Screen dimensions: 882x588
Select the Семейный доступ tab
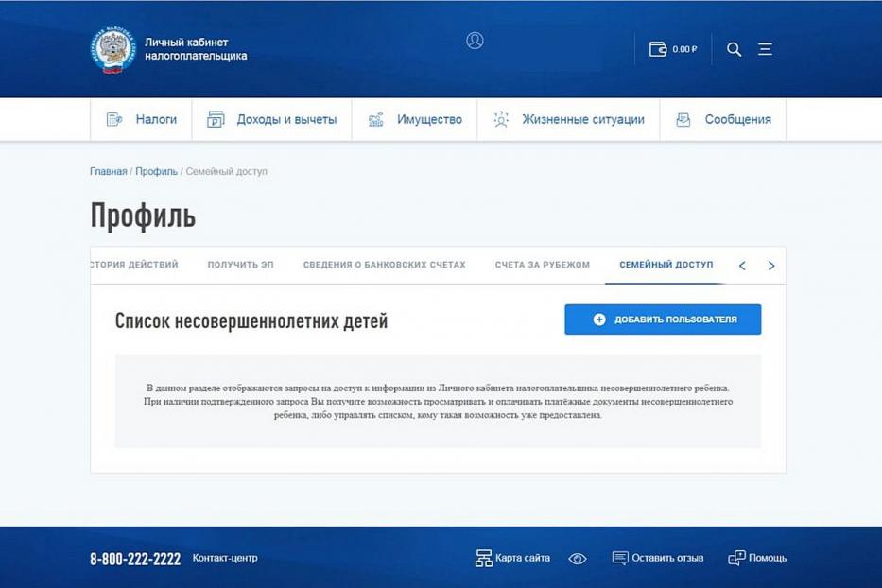click(x=666, y=265)
